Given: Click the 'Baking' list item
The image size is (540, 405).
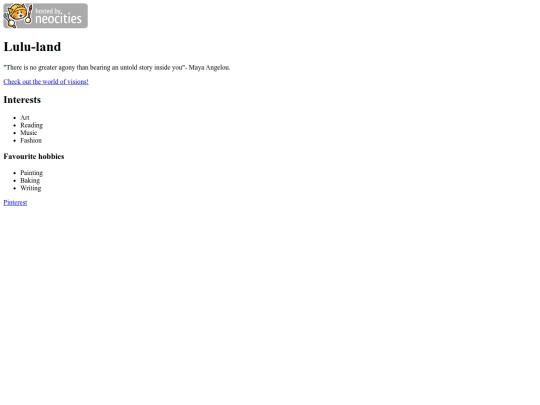Looking at the screenshot, I should pos(30,180).
